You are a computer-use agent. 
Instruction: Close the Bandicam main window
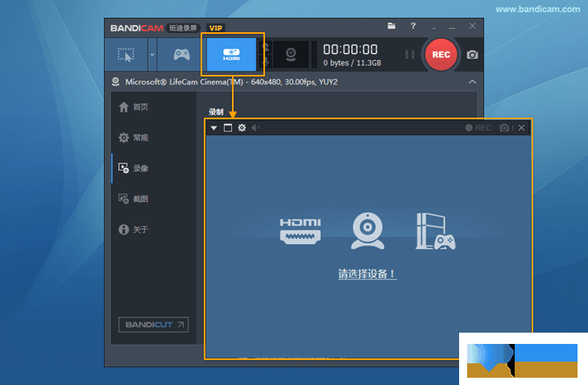tap(473, 26)
